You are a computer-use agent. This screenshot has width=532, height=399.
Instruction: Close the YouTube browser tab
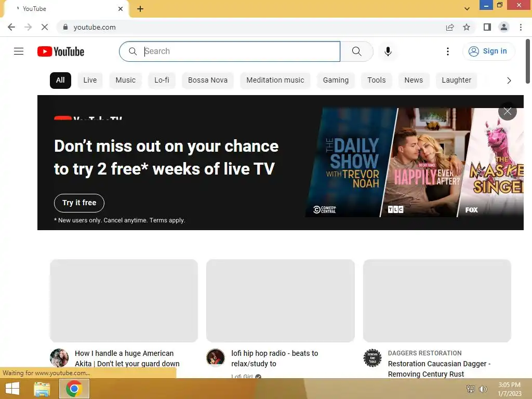[x=121, y=9]
